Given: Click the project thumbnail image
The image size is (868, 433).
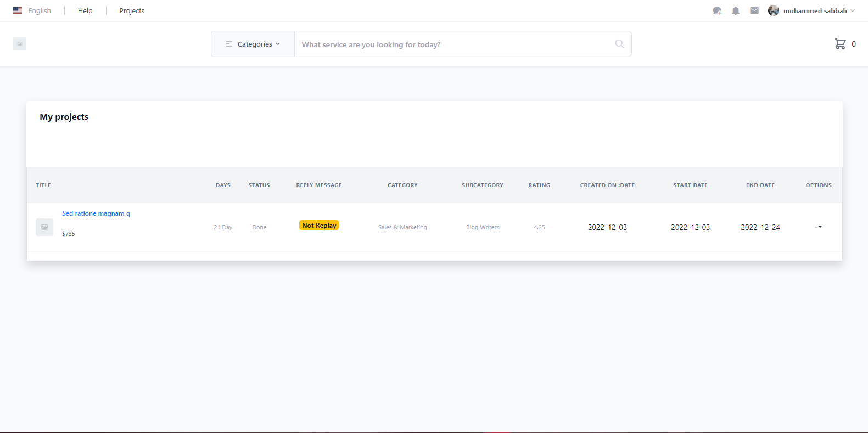Looking at the screenshot, I should tap(44, 227).
